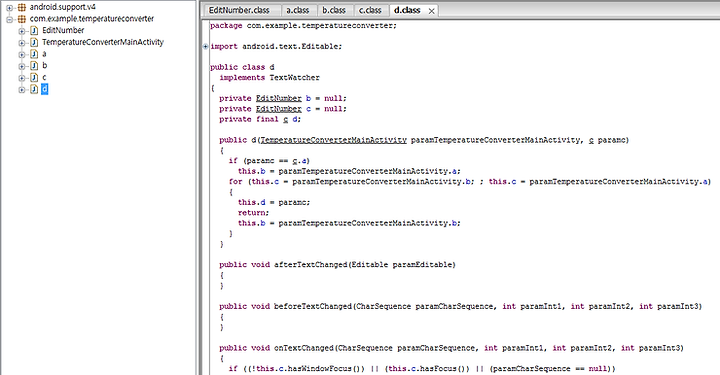
Task: Close the d.class tab
Action: pos(431,11)
